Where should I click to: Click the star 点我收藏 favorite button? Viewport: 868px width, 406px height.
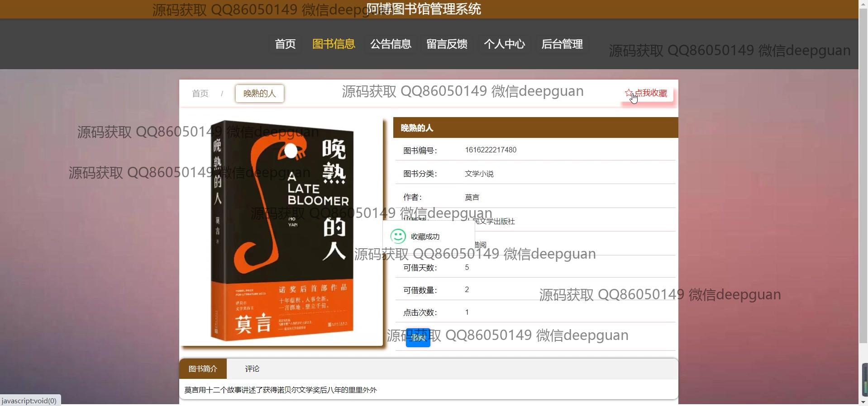pos(646,93)
